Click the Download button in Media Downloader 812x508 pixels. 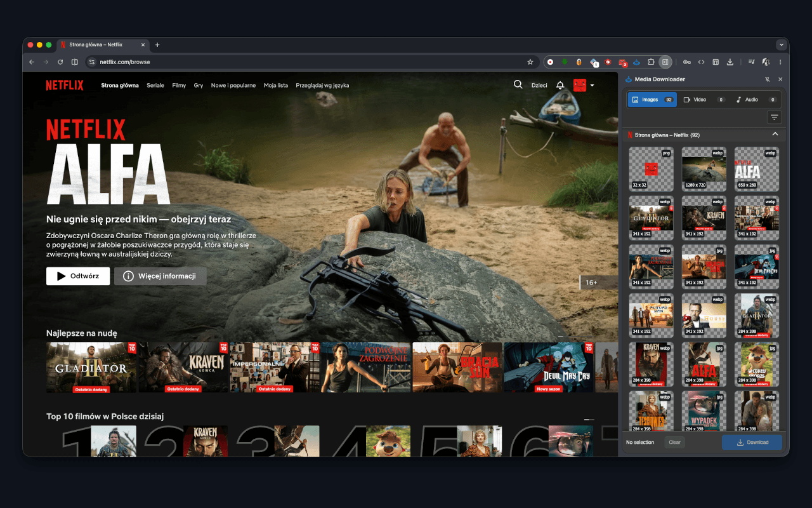pos(752,443)
